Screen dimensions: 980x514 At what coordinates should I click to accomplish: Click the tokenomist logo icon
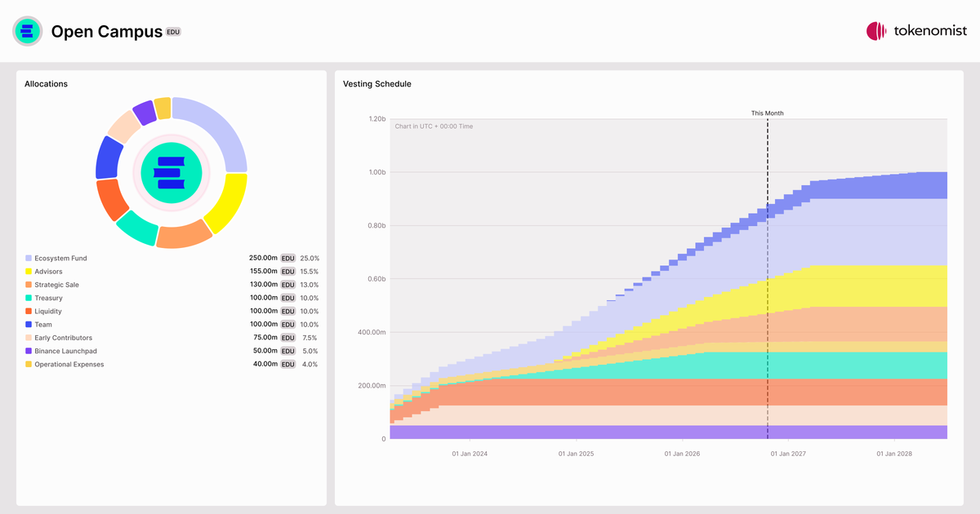(876, 31)
